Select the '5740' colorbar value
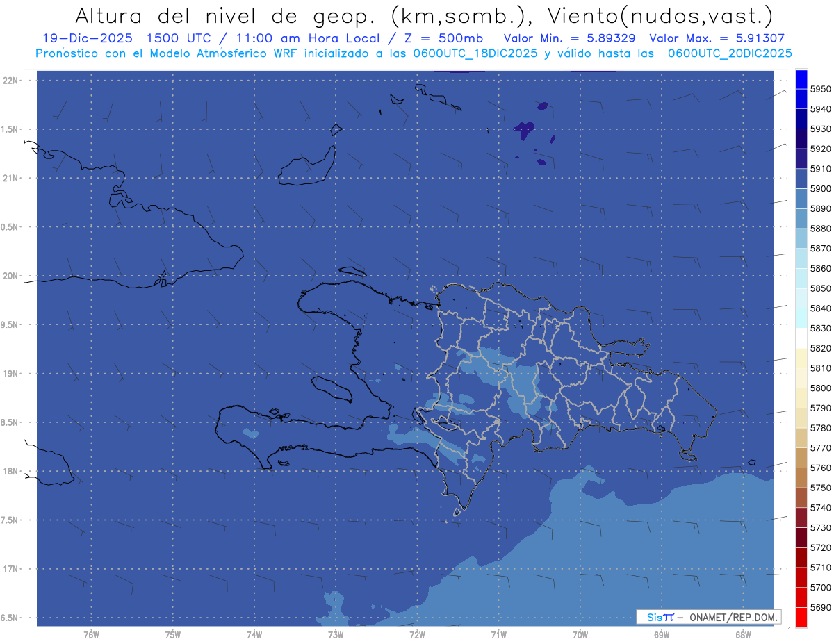 [820, 508]
